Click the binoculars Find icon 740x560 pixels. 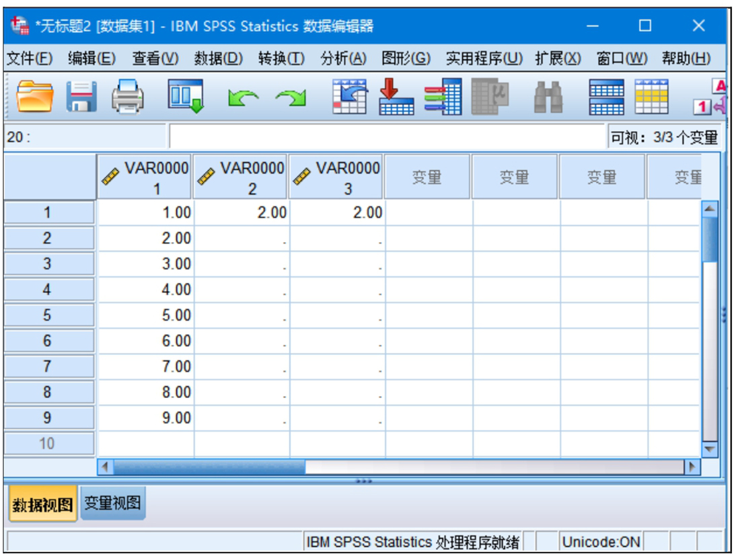pos(548,97)
